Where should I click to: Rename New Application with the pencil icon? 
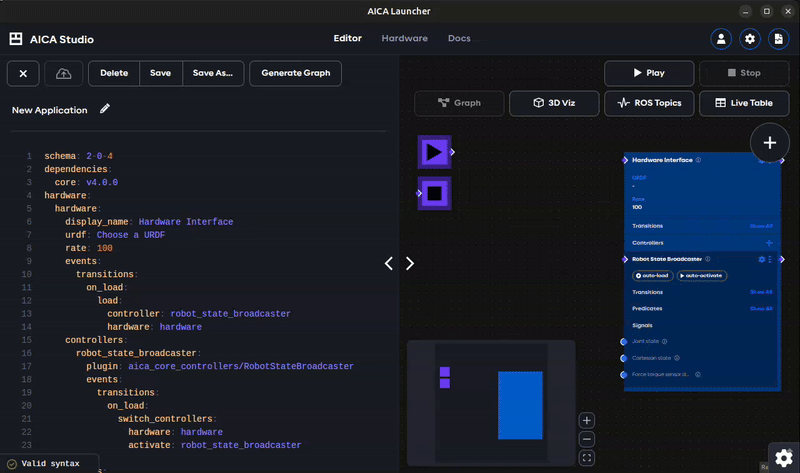(105, 109)
